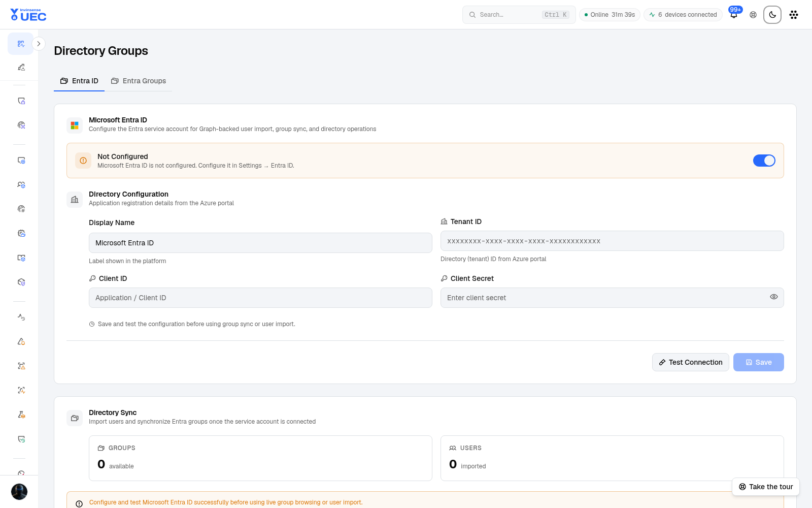Click the Display Name input field
Screen dimensions: 812x508
coord(260,243)
